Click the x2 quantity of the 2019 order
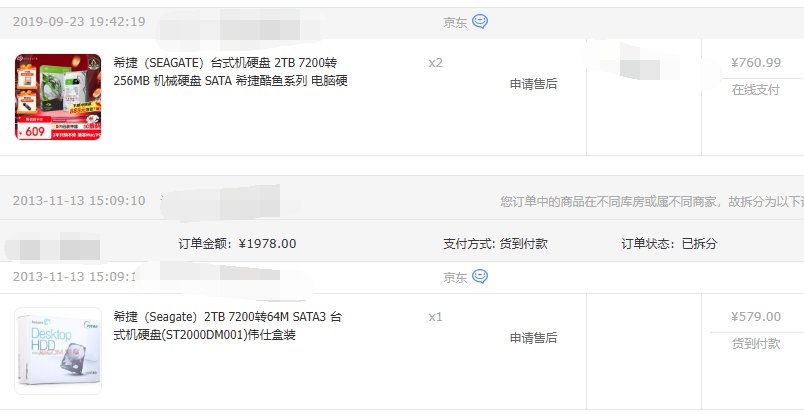804x417 pixels. pyautogui.click(x=435, y=63)
